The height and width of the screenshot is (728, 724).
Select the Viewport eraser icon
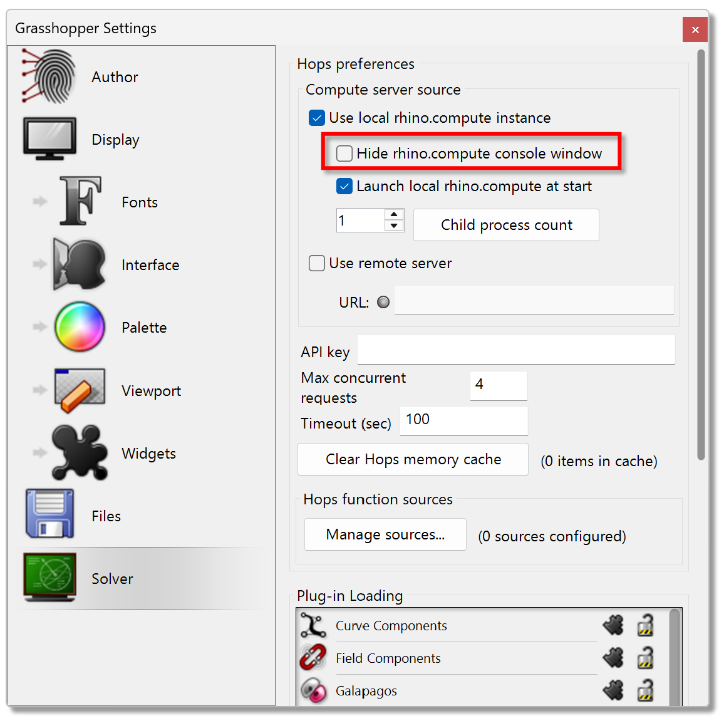80,390
